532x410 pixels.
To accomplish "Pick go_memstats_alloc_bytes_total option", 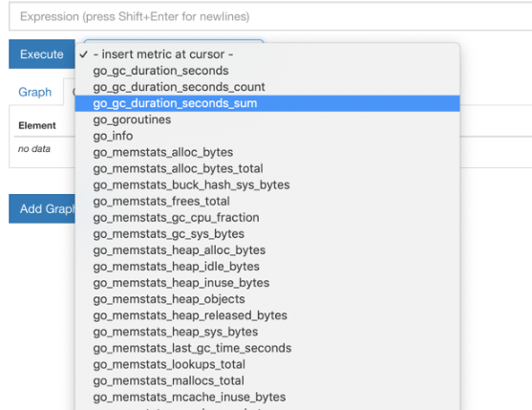I will coord(267,168).
